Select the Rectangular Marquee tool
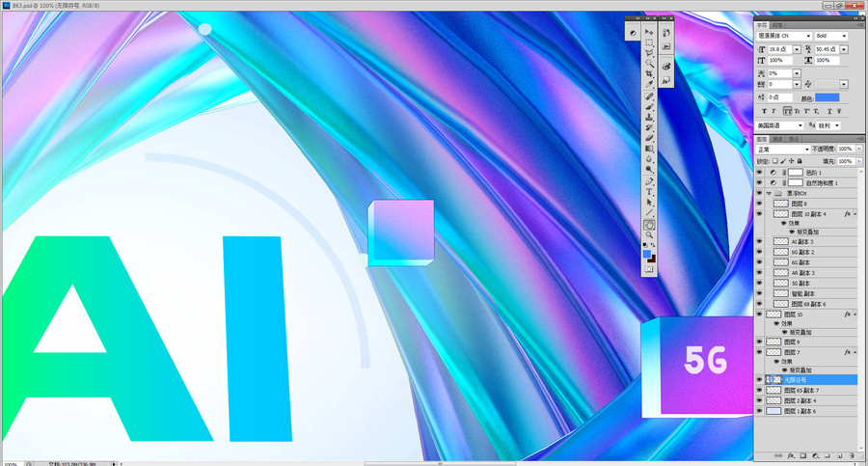Viewport: 868px width, 466px height. tap(649, 42)
